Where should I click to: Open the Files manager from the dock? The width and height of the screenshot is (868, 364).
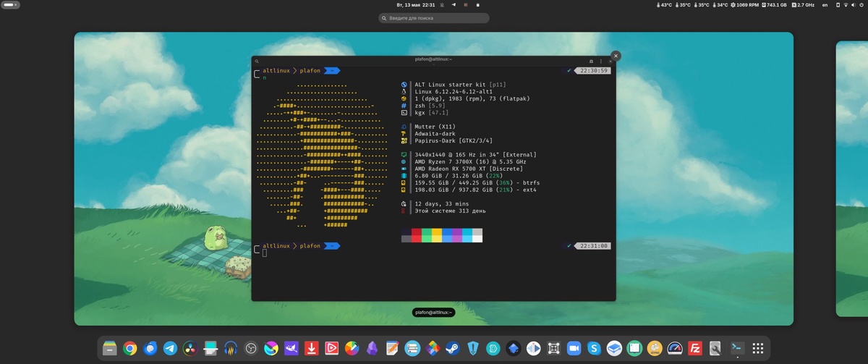coord(110,348)
